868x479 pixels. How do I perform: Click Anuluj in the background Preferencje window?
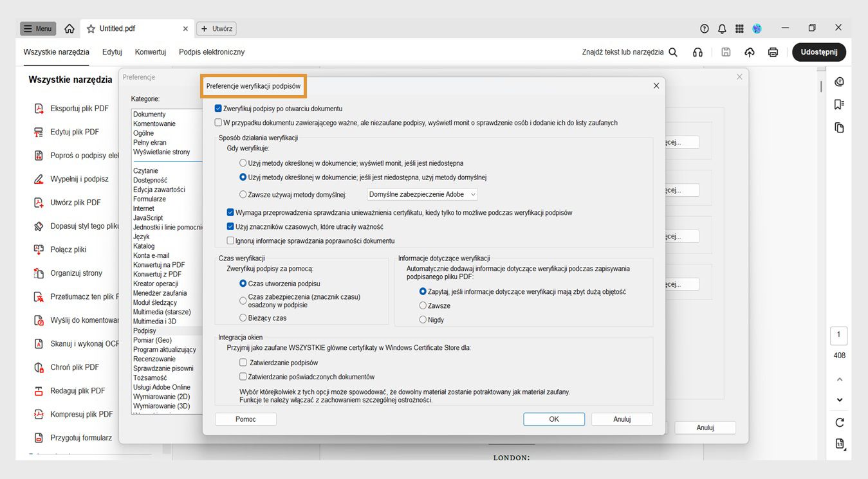705,428
